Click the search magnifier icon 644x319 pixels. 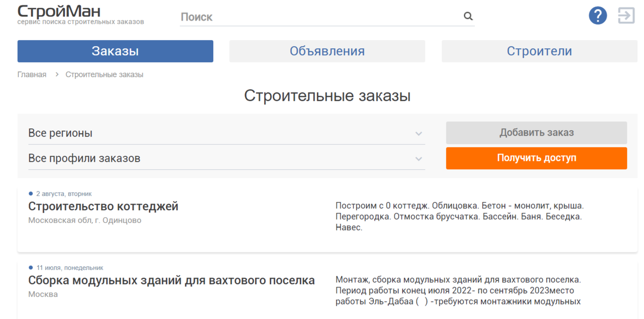(468, 16)
